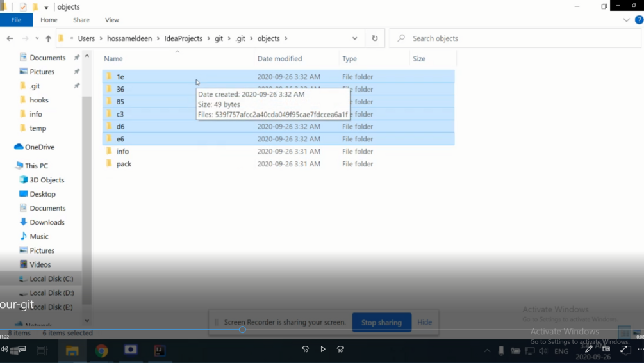The image size is (644, 363).
Task: Open Quick access Pictures with pin
Action: [x=42, y=71]
